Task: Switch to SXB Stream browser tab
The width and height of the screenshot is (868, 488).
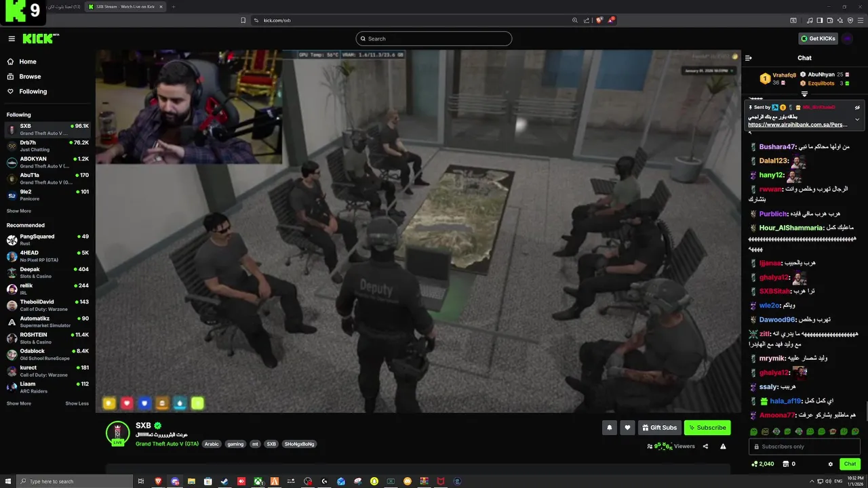Action: tap(125, 7)
